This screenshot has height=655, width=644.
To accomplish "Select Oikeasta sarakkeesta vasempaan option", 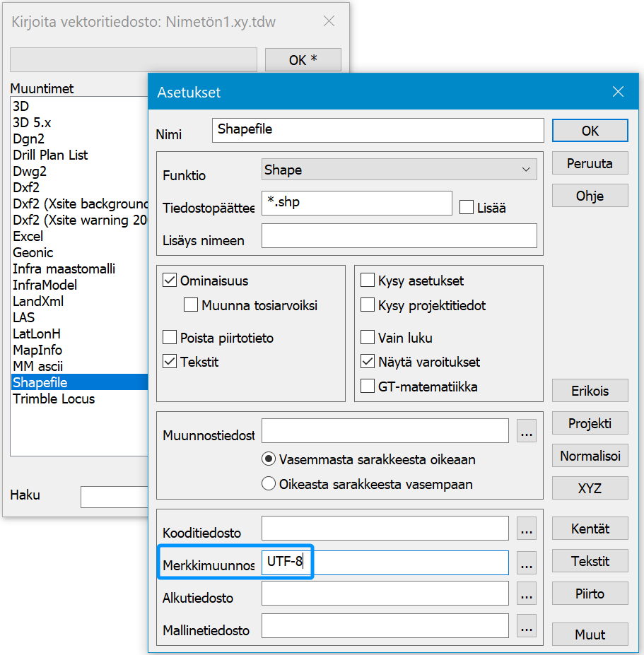I will tap(269, 483).
